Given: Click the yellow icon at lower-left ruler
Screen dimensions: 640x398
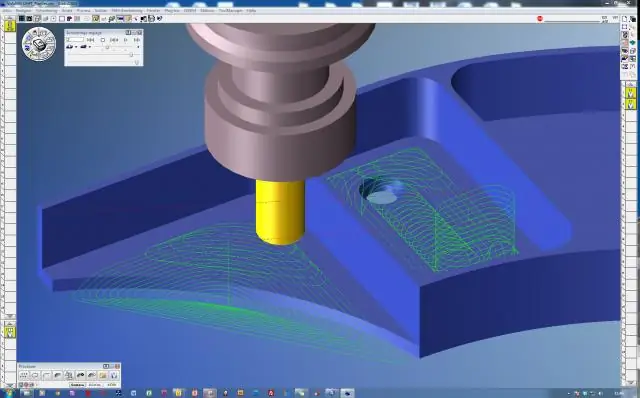Looking at the screenshot, I should 10,331.
